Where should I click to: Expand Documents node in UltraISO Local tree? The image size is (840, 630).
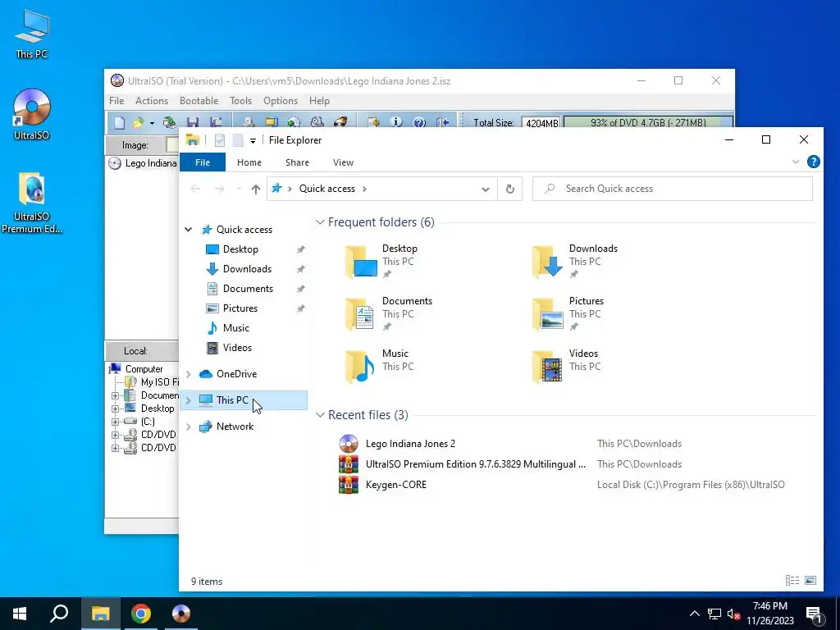pyautogui.click(x=115, y=396)
